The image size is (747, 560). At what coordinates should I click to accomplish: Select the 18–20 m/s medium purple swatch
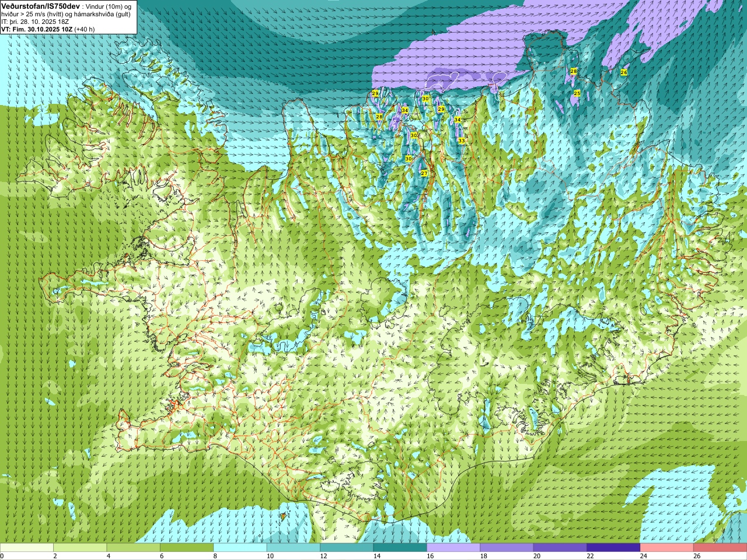tap(507, 548)
